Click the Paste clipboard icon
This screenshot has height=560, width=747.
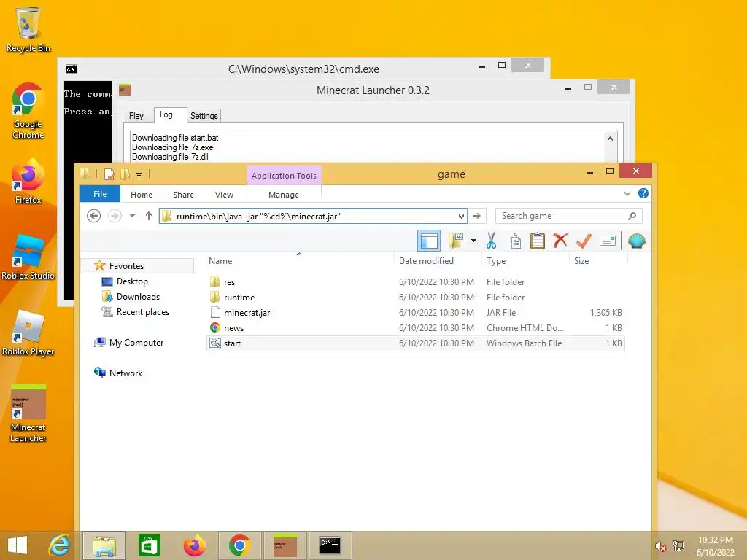(538, 241)
